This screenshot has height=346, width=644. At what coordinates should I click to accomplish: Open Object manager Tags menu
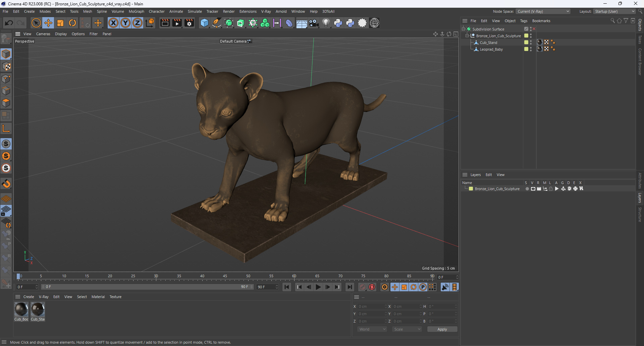(524, 21)
